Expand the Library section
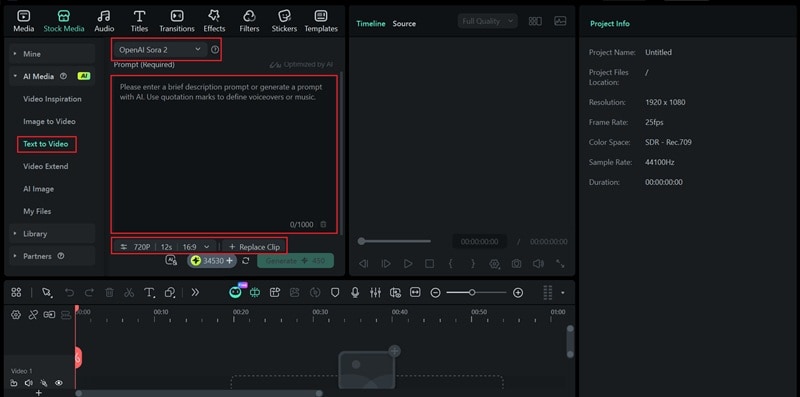This screenshot has height=397, width=800. 52,234
